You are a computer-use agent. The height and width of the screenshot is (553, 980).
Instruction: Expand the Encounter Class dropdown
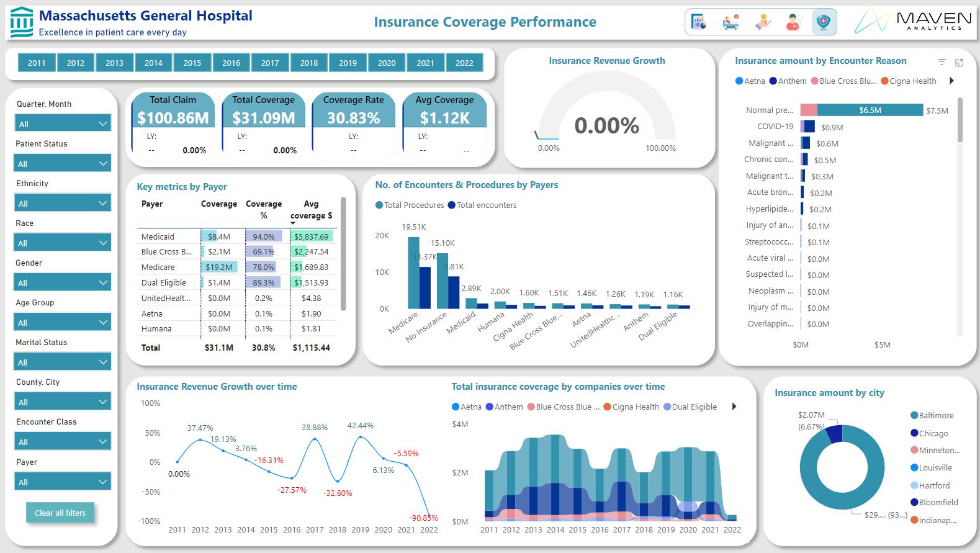(x=63, y=441)
